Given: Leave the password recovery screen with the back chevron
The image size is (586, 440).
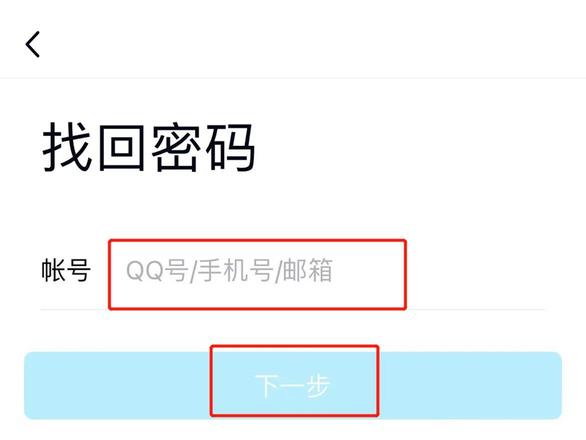Looking at the screenshot, I should tap(33, 44).
